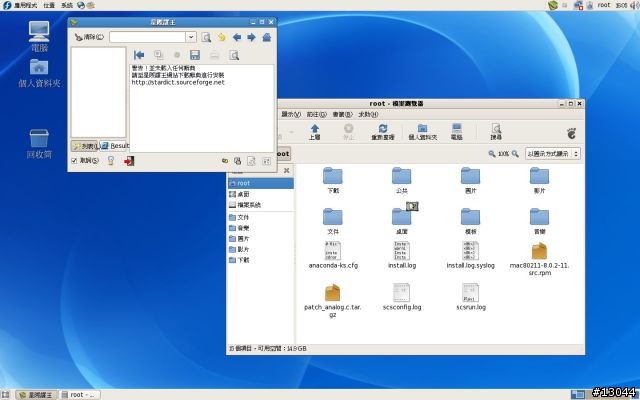640x400 pixels.
Task: Open the StarDict search history dropdown arrow
Action: click(x=191, y=37)
